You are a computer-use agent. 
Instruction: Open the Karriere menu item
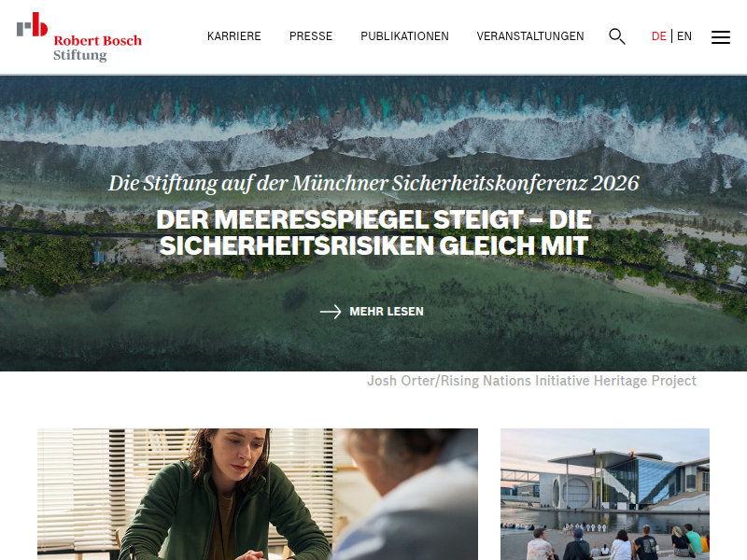click(234, 36)
